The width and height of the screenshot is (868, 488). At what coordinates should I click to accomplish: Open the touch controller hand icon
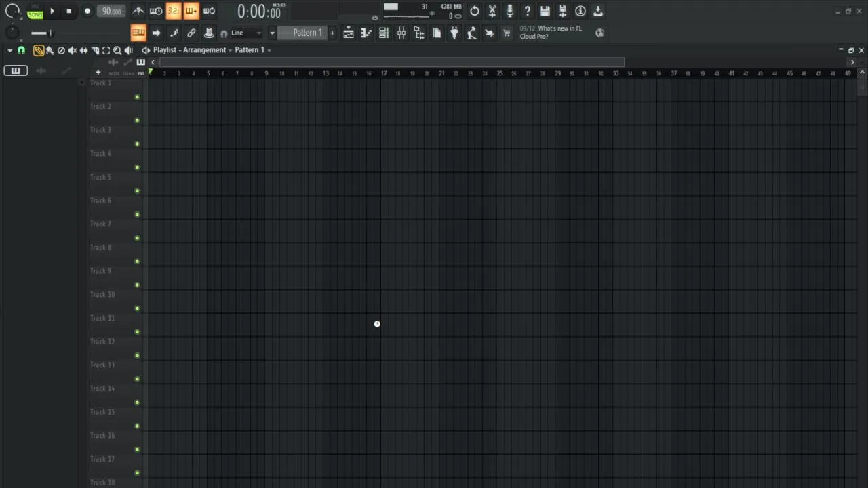tap(489, 33)
